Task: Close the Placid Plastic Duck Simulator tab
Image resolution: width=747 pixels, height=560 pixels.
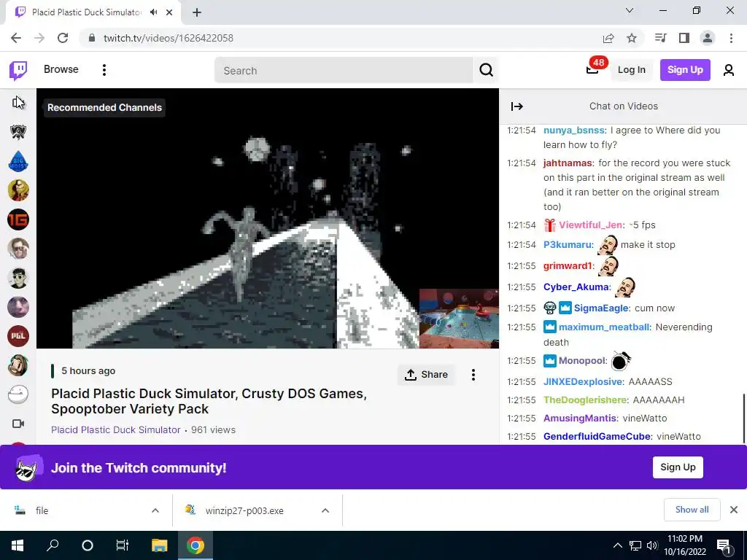Action: [x=169, y=12]
